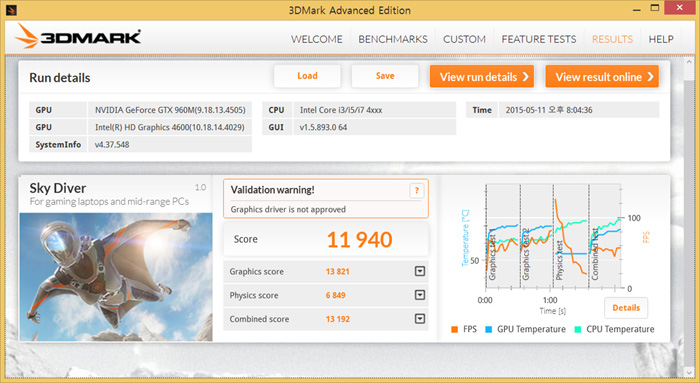Open the validation warning help question mark

[x=417, y=191]
